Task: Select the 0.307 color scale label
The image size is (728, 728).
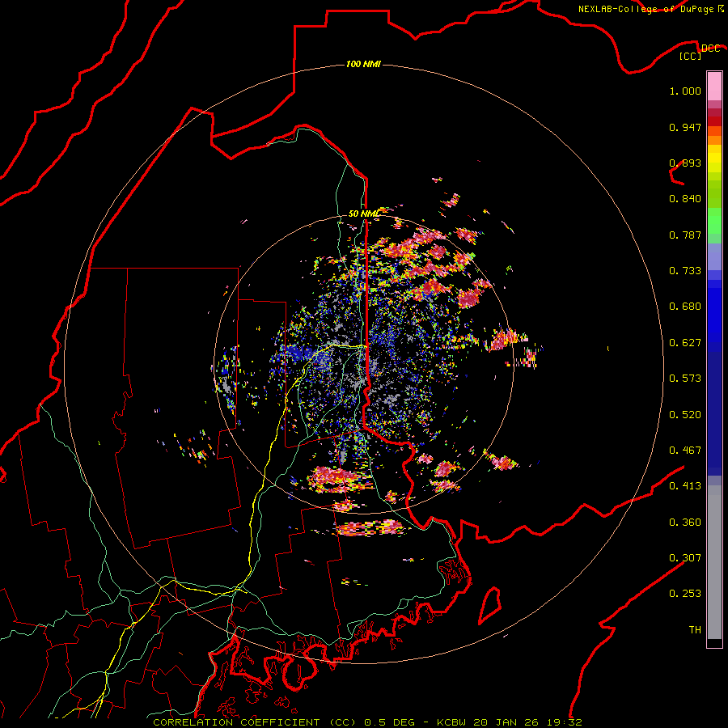Action: [x=685, y=557]
